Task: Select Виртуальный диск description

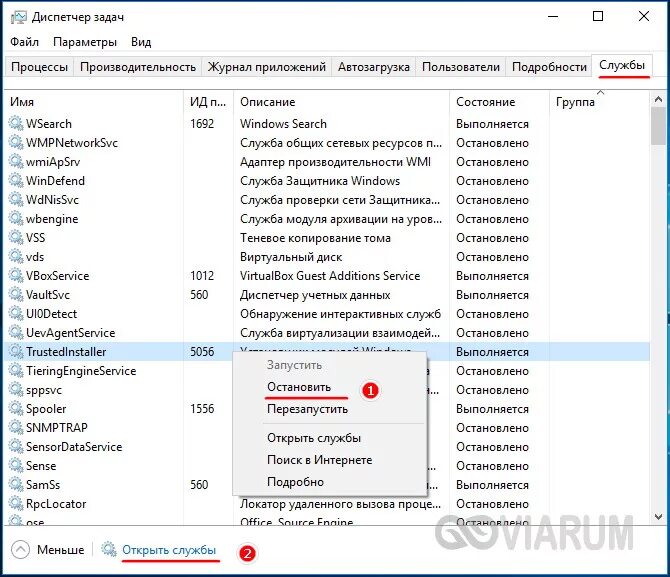Action: click(291, 257)
